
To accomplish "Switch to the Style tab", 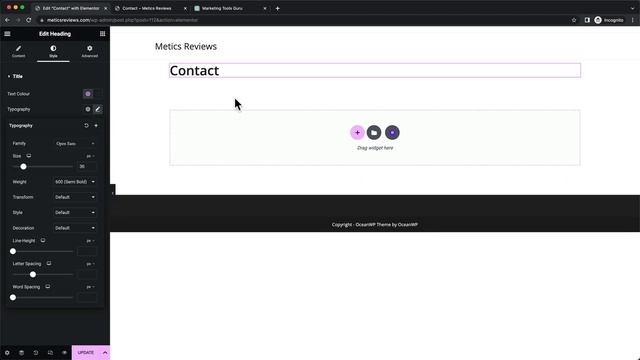I will (53, 51).
